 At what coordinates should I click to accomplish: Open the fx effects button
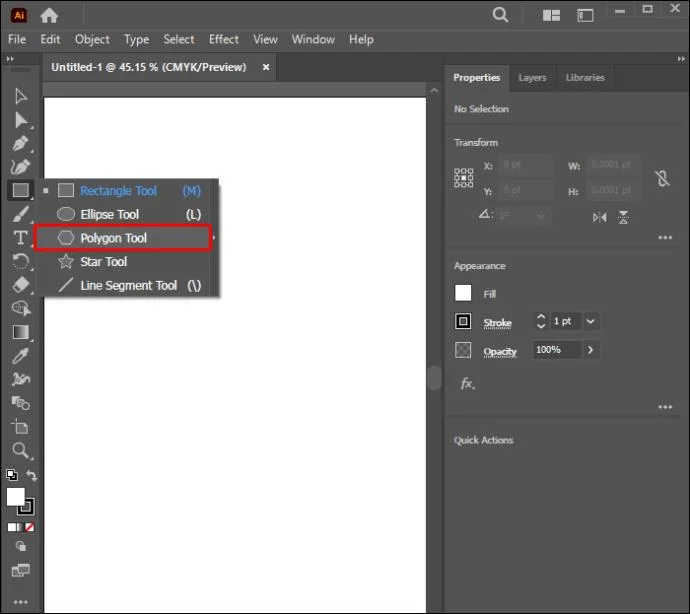tap(467, 384)
